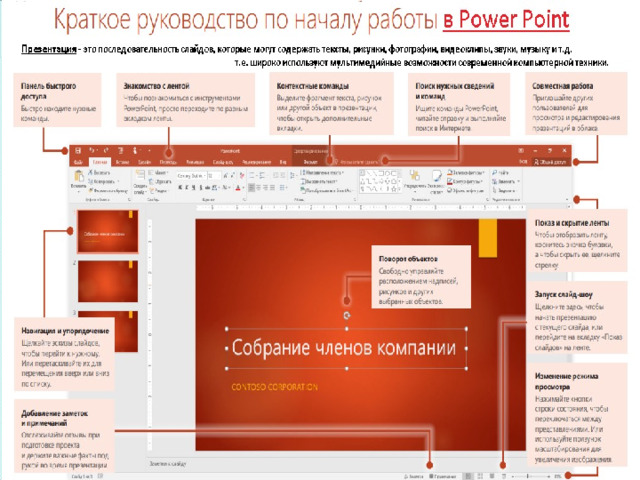Open the slide Layout dropdown
The image size is (640, 480).
click(x=158, y=172)
